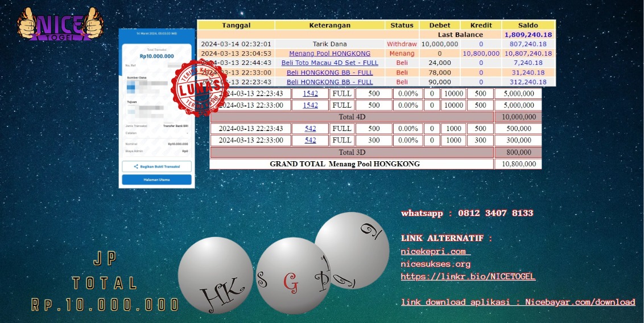This screenshot has width=644, height=323.
Task: Visit the nicekepri.com alternative link
Action: click(x=434, y=251)
